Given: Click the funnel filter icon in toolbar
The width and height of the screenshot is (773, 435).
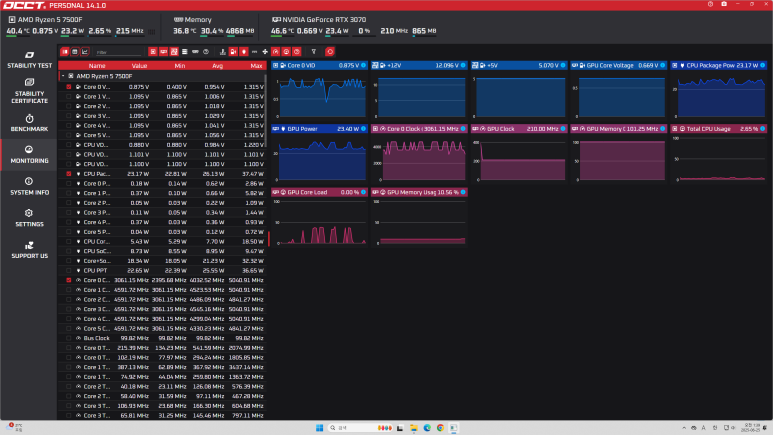Looking at the screenshot, I should pyautogui.click(x=314, y=52).
